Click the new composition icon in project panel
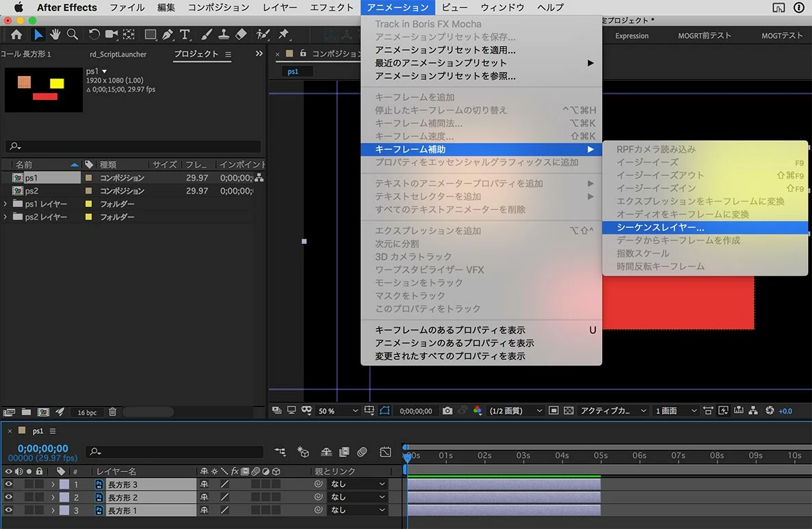Viewport: 812px width, 529px height. click(x=44, y=413)
